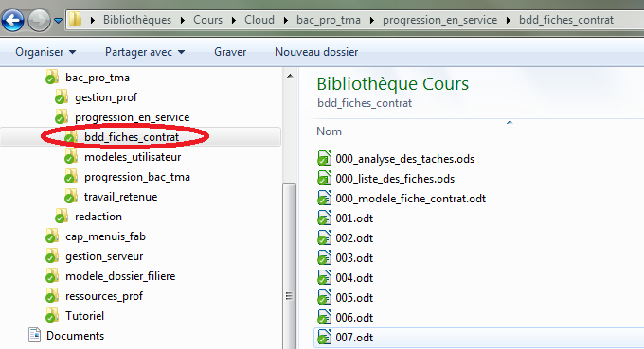644x349 pixels.
Task: Select progression_bac_tma folder in tree
Action: coord(137,177)
